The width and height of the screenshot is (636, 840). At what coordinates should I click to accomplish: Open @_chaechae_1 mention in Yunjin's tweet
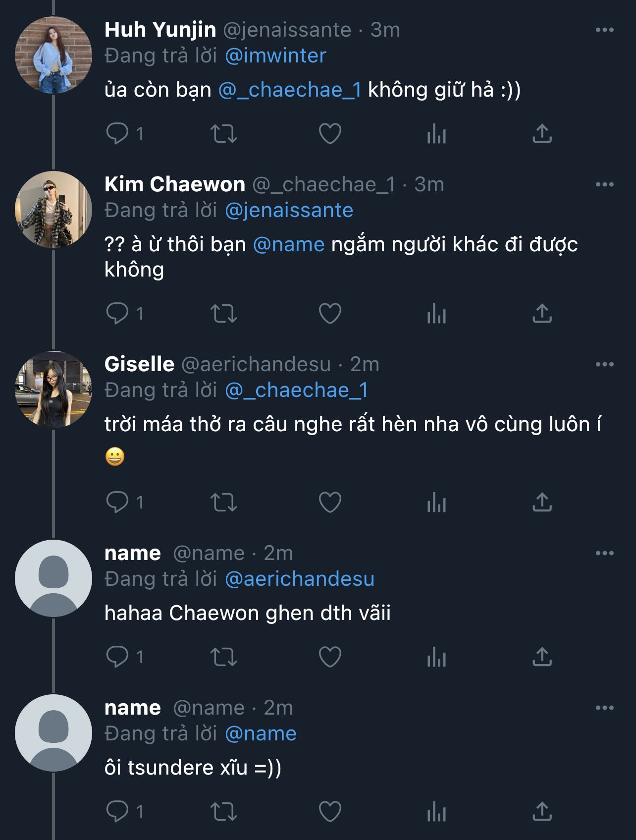click(x=290, y=90)
